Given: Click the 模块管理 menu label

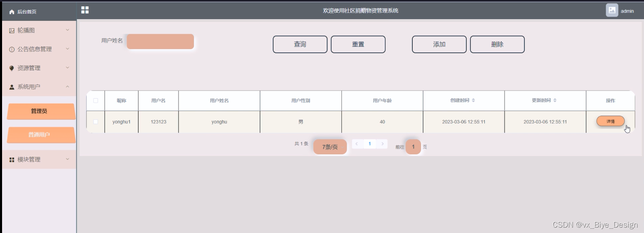Looking at the screenshot, I should (29, 159).
